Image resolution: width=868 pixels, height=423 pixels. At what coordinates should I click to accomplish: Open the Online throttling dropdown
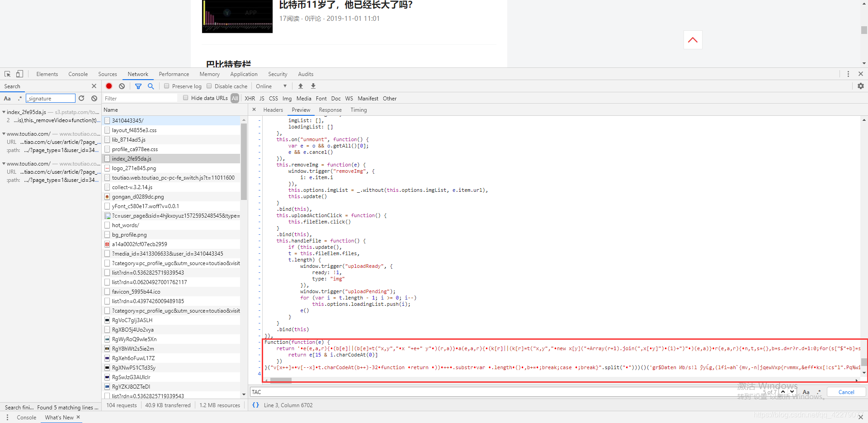click(x=271, y=86)
